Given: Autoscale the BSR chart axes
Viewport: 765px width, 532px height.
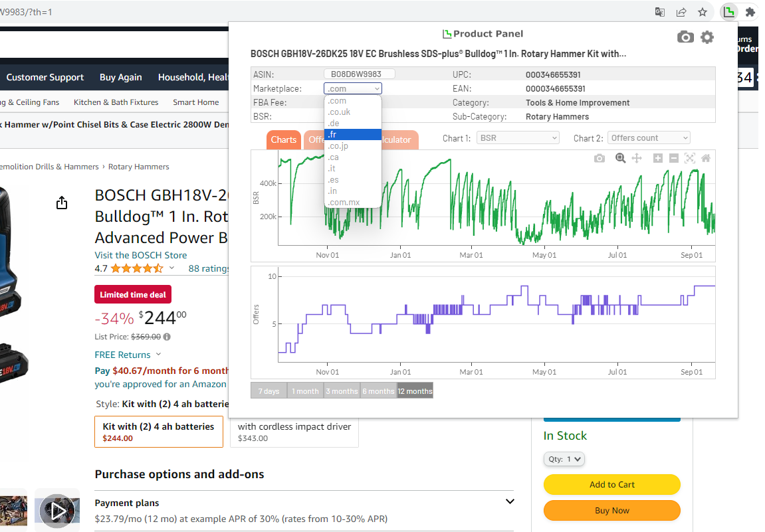Looking at the screenshot, I should pyautogui.click(x=690, y=158).
